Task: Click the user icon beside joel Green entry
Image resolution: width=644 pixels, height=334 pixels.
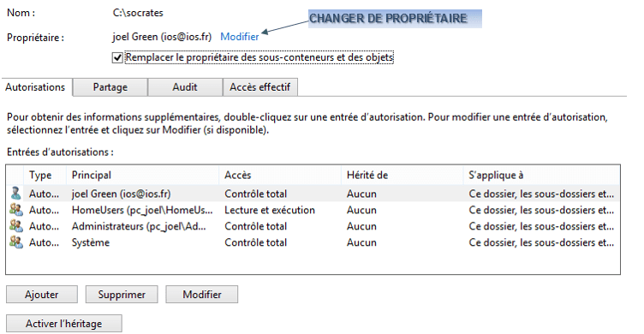Action: point(16,194)
